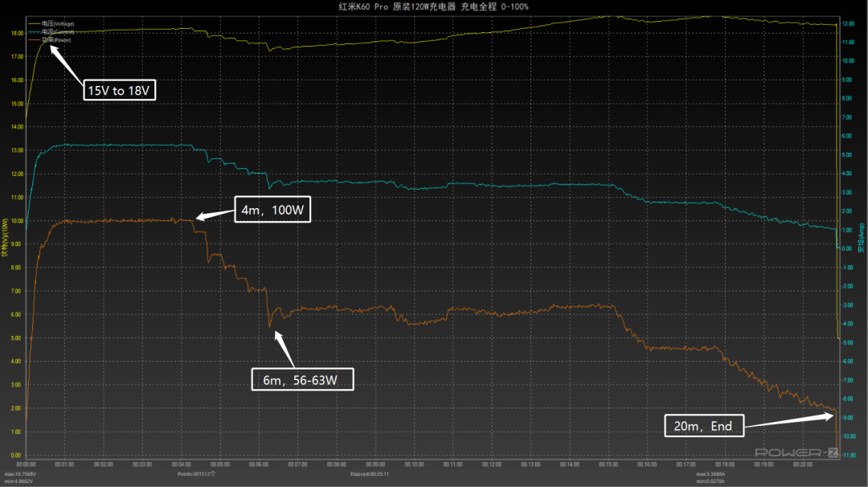Click the right Amp axis title
This screenshot has width=868, height=487.
[862, 237]
